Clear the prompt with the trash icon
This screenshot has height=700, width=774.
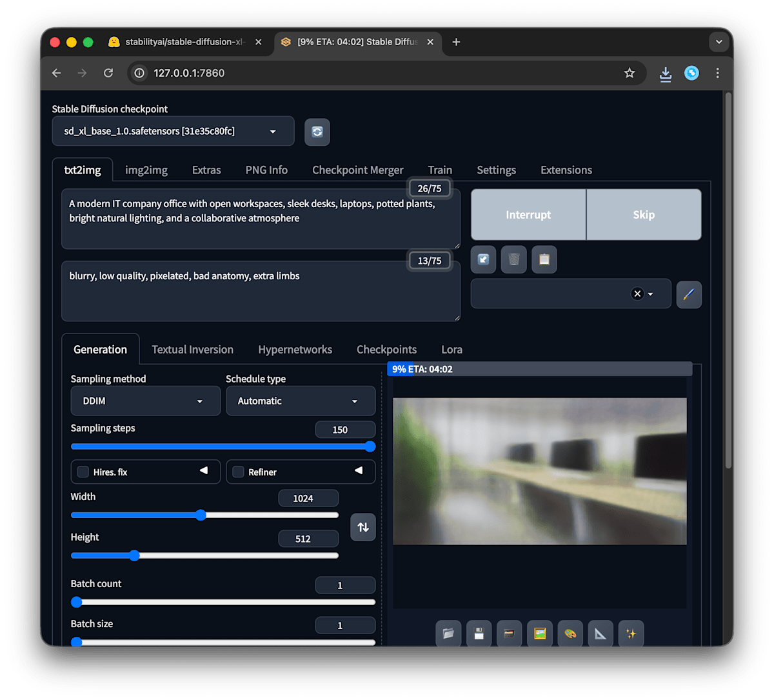pos(514,259)
